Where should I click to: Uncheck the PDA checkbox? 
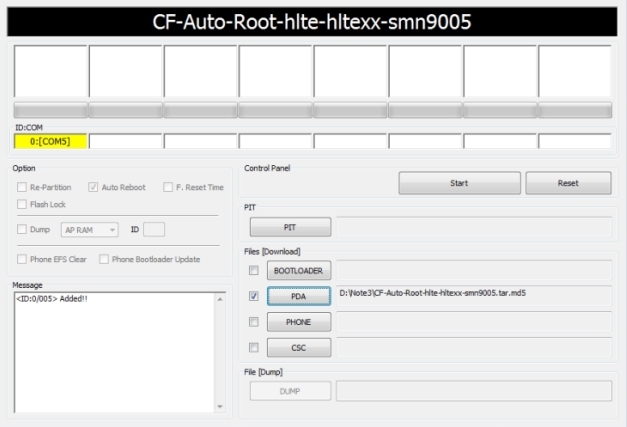254,296
